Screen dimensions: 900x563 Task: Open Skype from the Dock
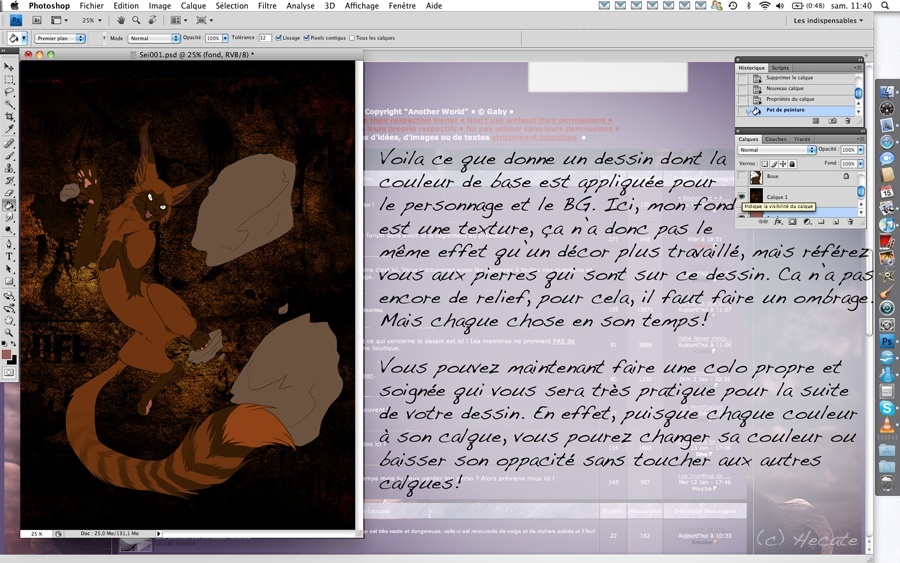887,408
